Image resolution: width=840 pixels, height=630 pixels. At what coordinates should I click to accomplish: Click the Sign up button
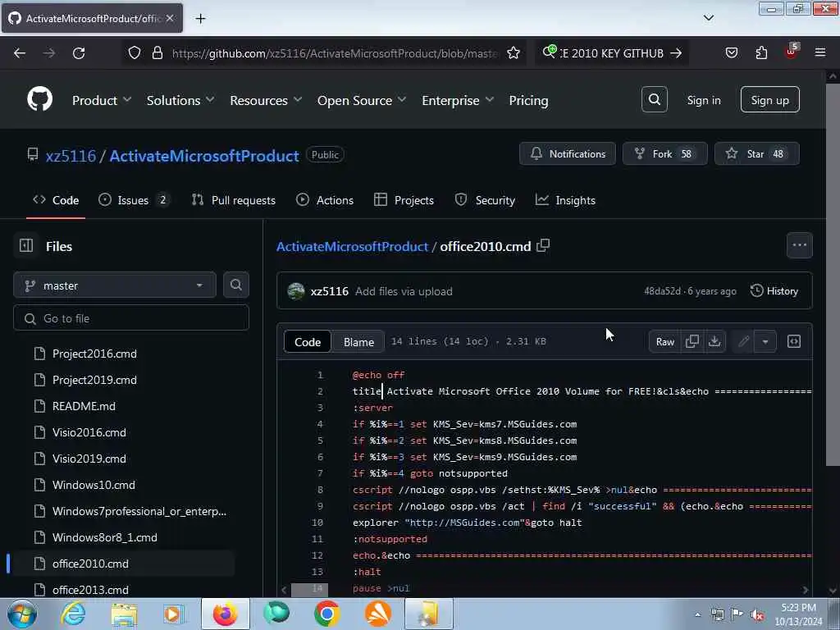click(x=769, y=99)
